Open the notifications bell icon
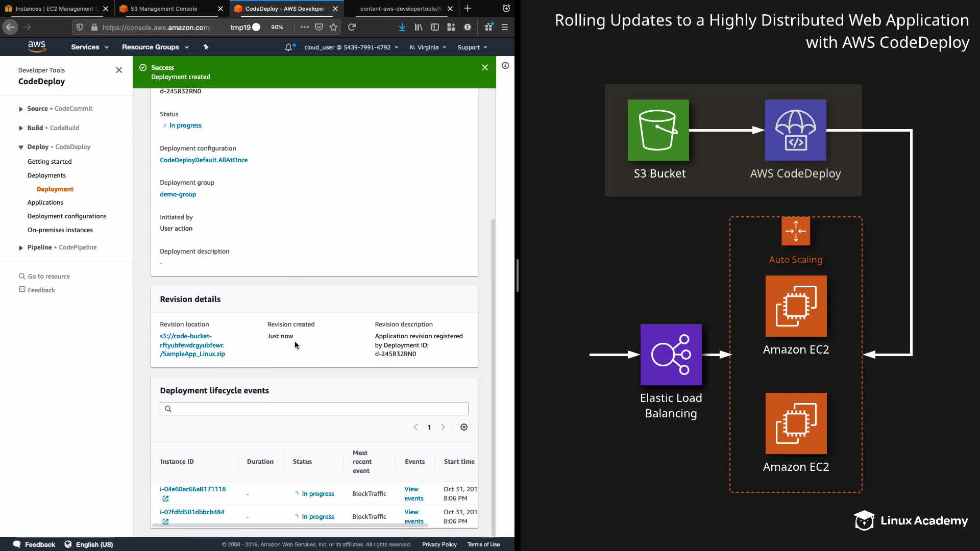Viewport: 980px width, 551px height. click(x=288, y=47)
